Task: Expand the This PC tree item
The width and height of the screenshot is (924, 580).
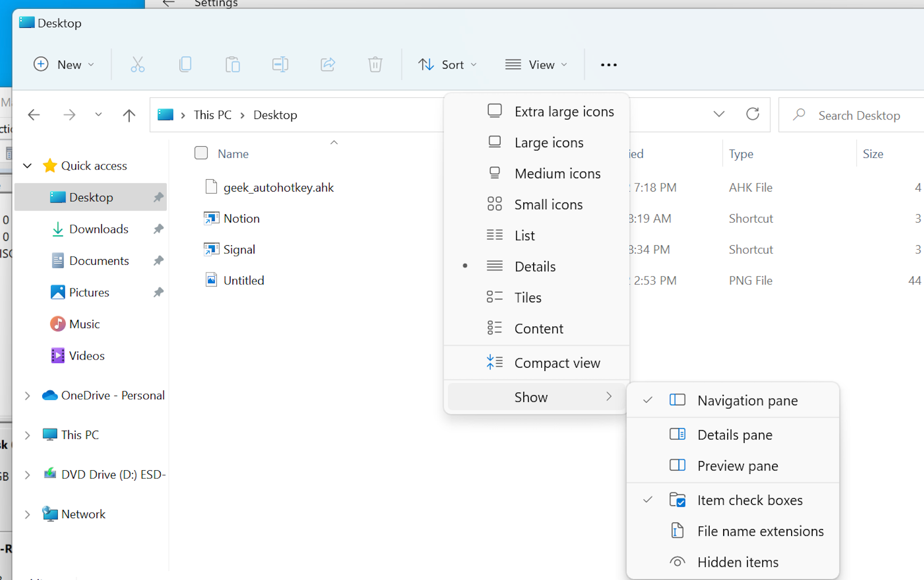Action: pyautogui.click(x=27, y=435)
